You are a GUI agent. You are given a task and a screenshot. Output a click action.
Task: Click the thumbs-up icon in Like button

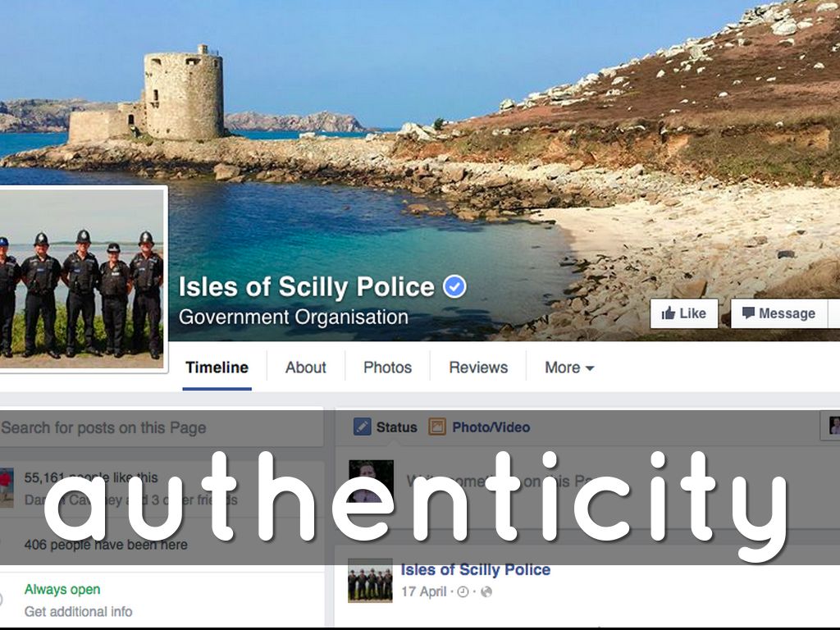click(668, 313)
